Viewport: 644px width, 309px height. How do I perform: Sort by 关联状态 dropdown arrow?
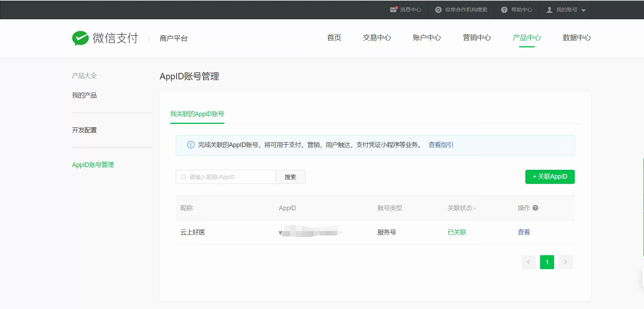(x=475, y=208)
